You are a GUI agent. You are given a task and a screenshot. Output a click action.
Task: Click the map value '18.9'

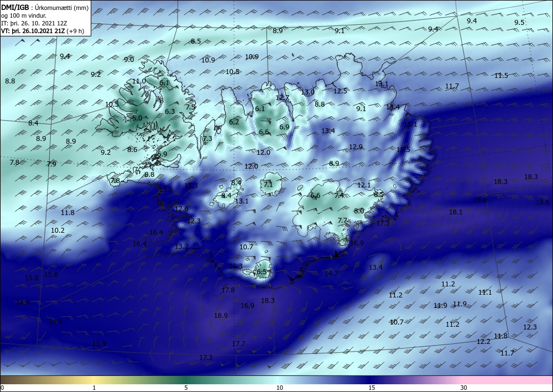click(221, 316)
